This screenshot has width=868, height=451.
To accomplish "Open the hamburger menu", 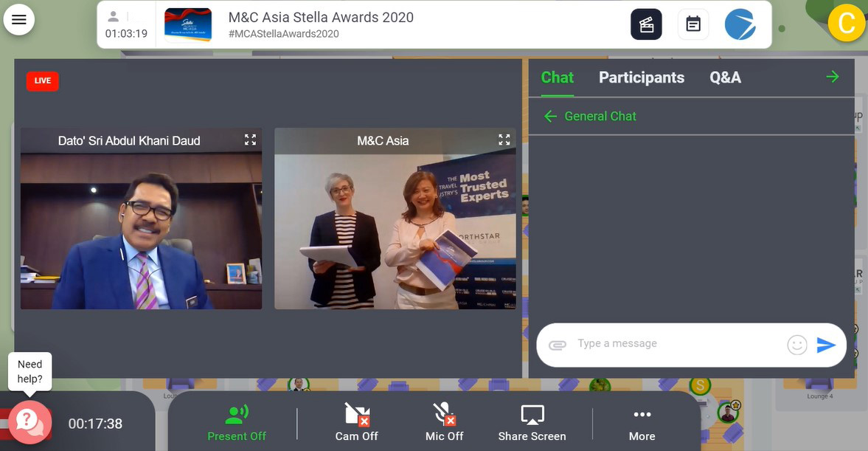I will (19, 20).
